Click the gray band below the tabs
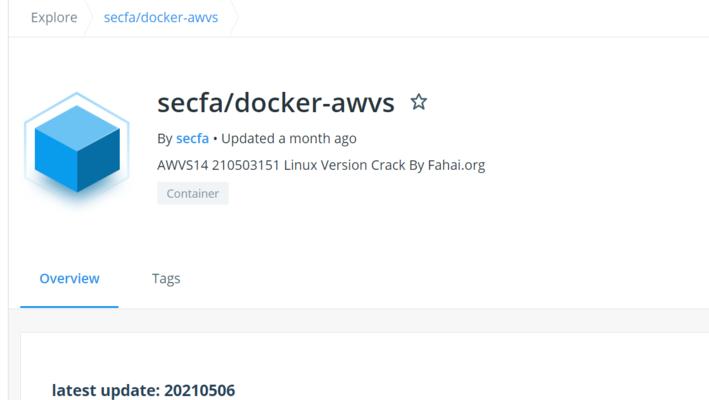709x400 pixels. (359, 320)
